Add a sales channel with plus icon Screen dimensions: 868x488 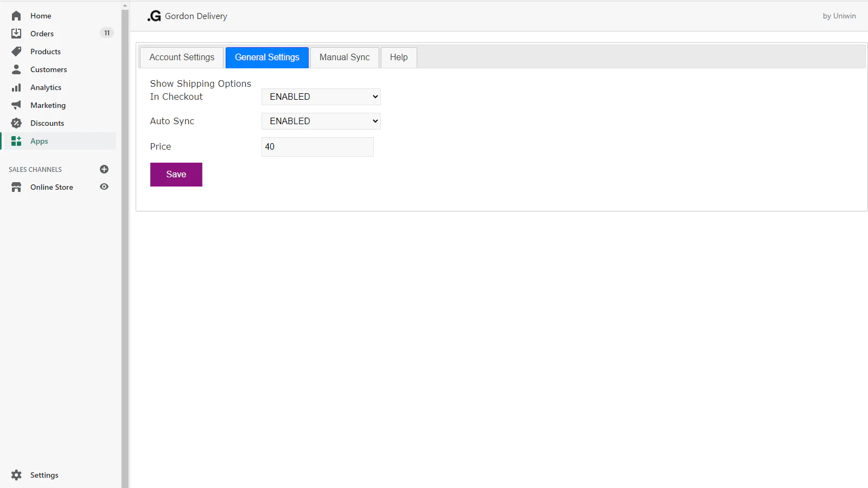point(104,169)
